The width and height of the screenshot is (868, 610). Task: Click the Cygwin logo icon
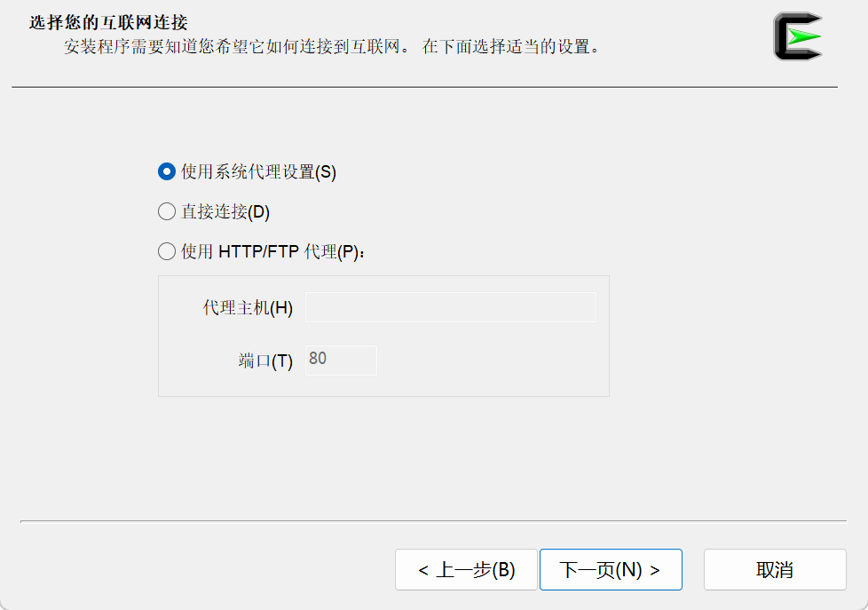coord(798,36)
